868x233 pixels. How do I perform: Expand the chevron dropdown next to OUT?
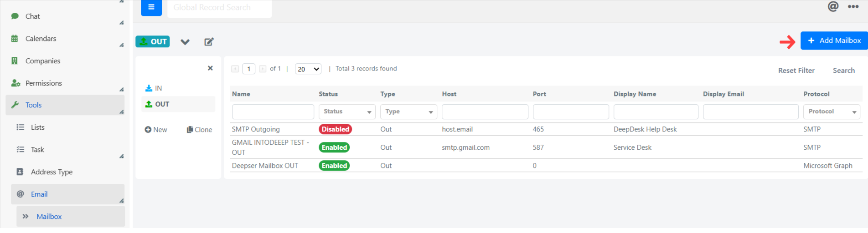coord(185,42)
